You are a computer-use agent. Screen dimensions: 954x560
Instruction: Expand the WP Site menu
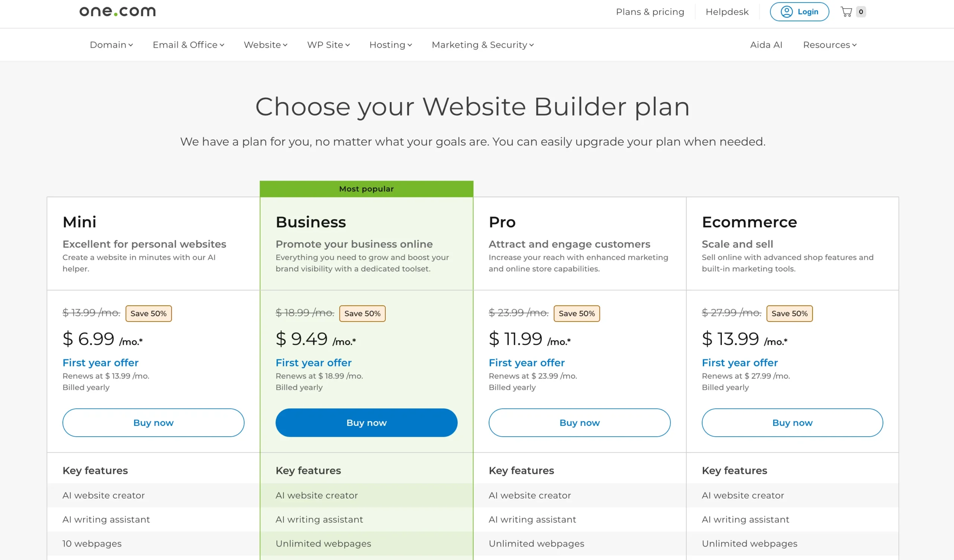pyautogui.click(x=328, y=45)
